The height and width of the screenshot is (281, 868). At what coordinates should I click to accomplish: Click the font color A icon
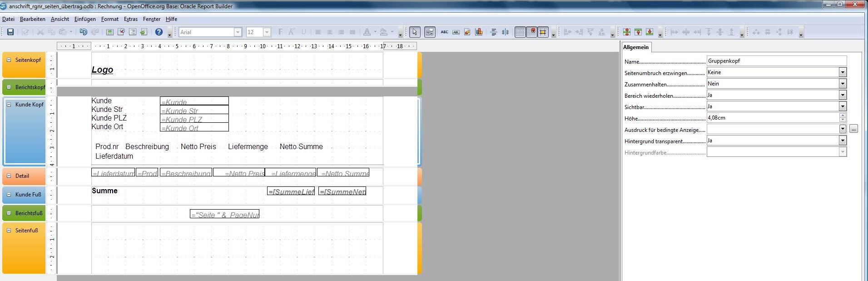[x=367, y=32]
